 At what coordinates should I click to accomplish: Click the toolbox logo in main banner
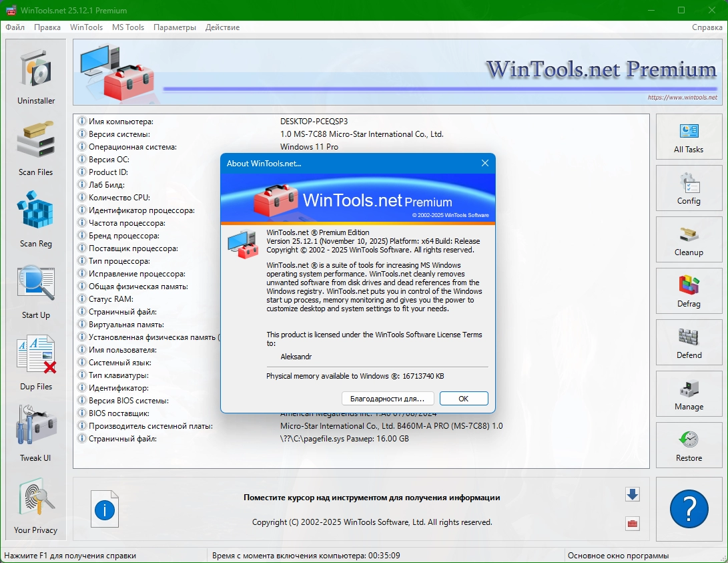tap(116, 73)
